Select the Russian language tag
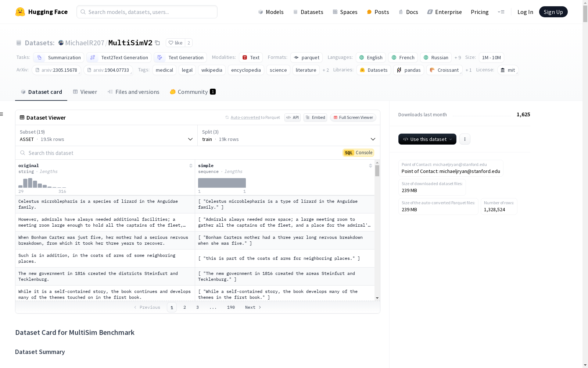Image resolution: width=588 pixels, height=368 pixels. click(436, 57)
